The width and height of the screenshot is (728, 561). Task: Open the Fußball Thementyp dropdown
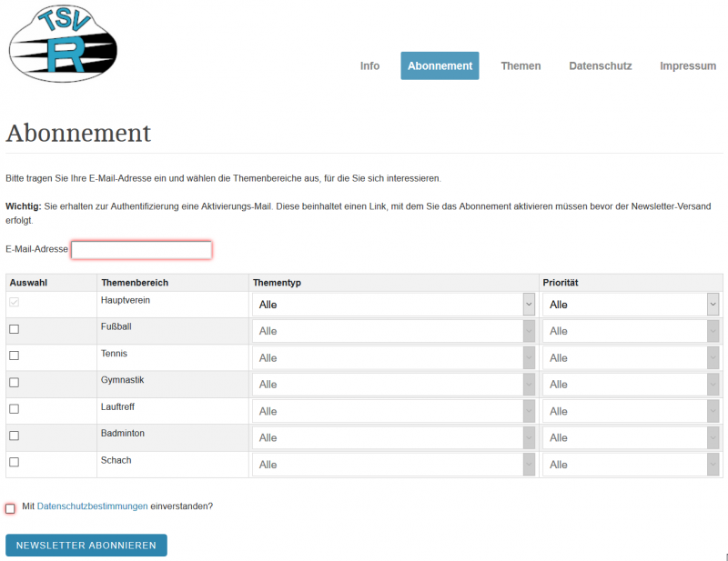[x=393, y=332]
